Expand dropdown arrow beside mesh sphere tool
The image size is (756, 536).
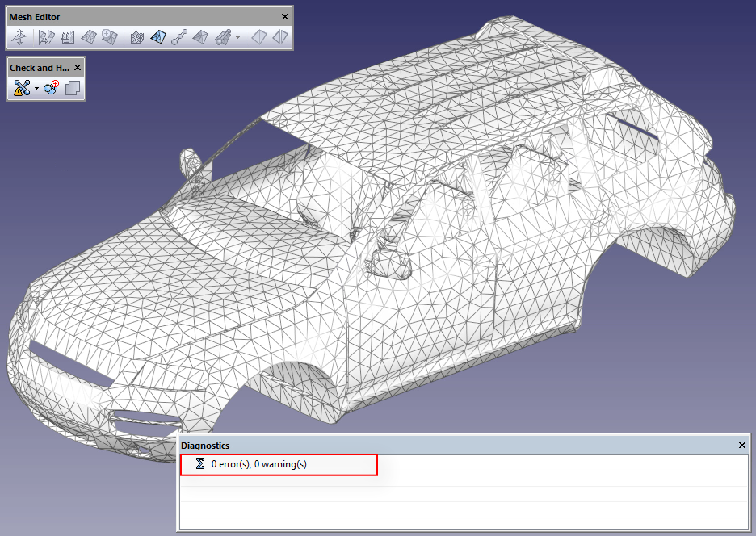pyautogui.click(x=237, y=38)
